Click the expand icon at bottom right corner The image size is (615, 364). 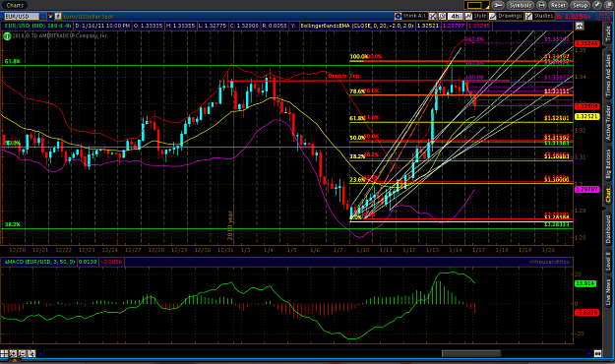(597, 354)
